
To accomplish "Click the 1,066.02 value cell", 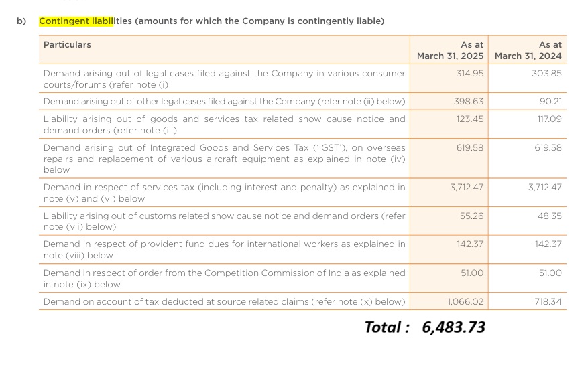I will [x=465, y=302].
